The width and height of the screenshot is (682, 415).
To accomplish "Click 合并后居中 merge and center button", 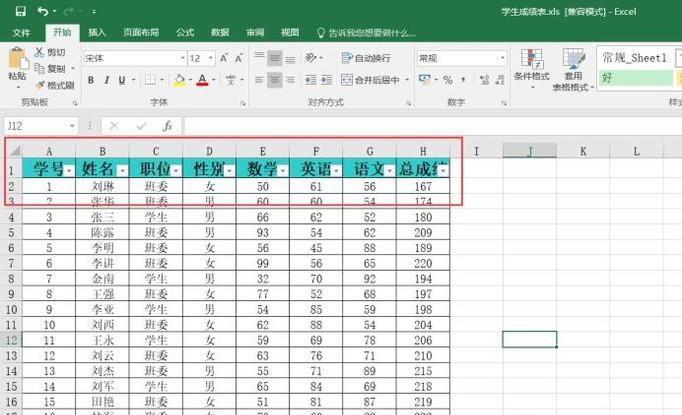I will pos(370,80).
